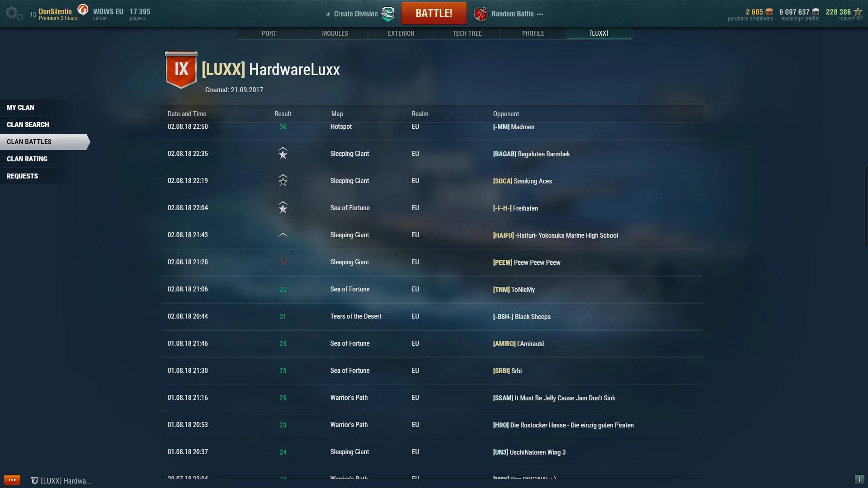Switch to the MODULES tab
Image resolution: width=868 pixels, height=488 pixels.
coord(335,33)
